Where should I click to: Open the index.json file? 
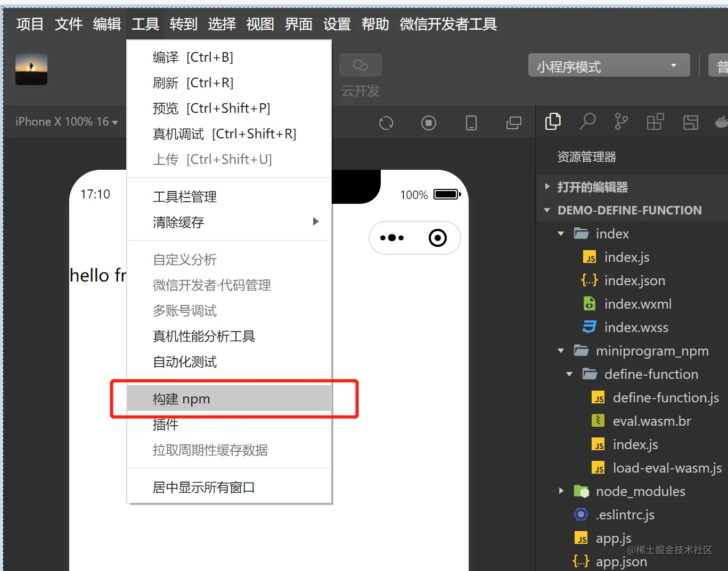pyautogui.click(x=632, y=280)
